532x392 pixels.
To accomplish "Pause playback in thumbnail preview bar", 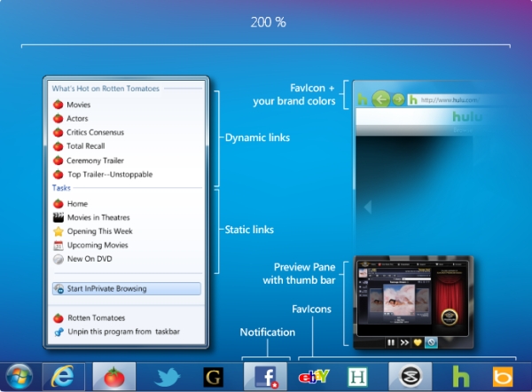I will [387, 342].
